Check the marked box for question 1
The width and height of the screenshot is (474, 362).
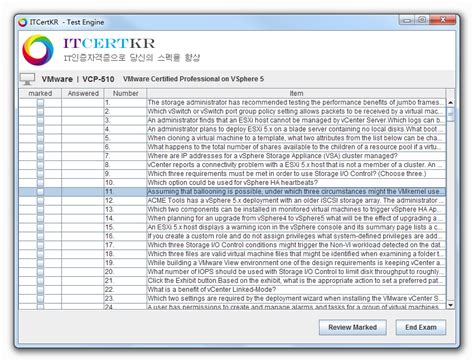[x=40, y=103]
